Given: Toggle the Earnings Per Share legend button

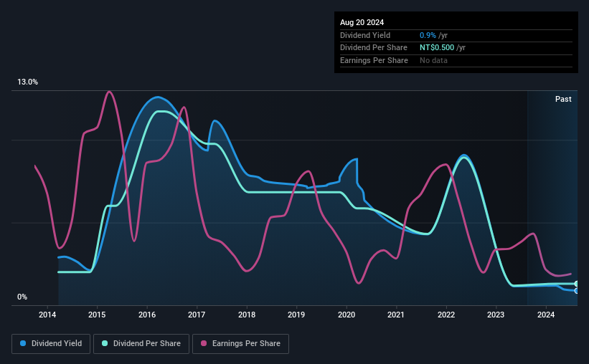Looking at the screenshot, I should point(240,344).
